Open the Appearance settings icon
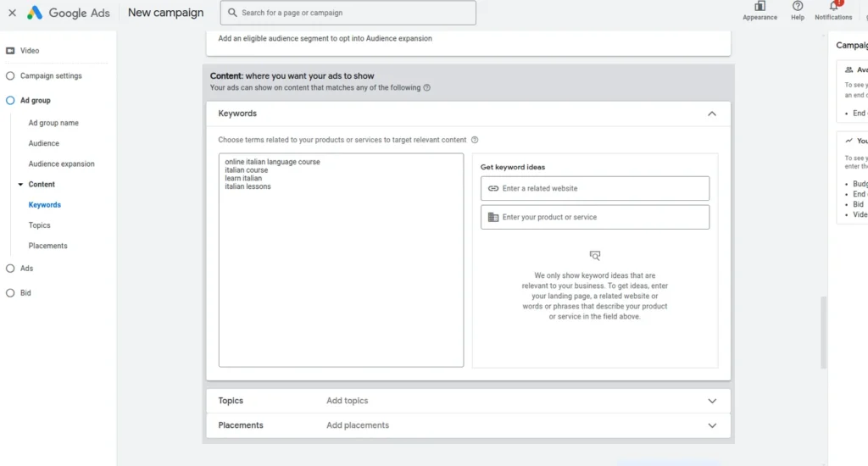Image resolution: width=868 pixels, height=466 pixels. (x=759, y=7)
